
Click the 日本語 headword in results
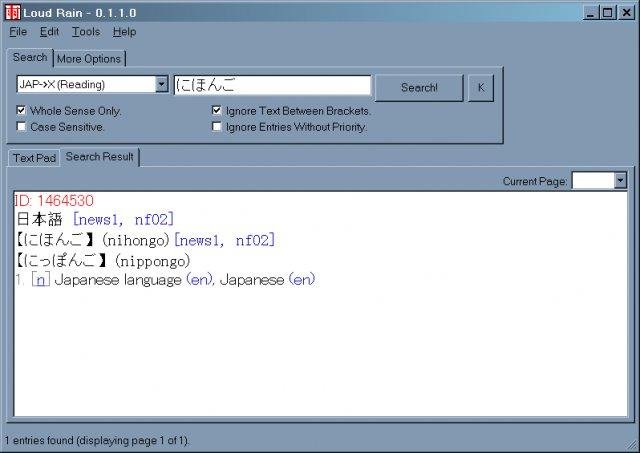coord(39,220)
